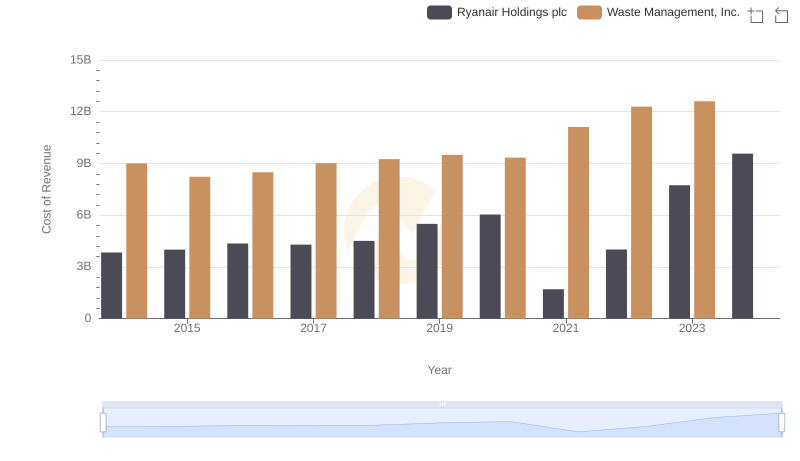
Task: Click the zoom reset restore icon
Action: (x=781, y=15)
